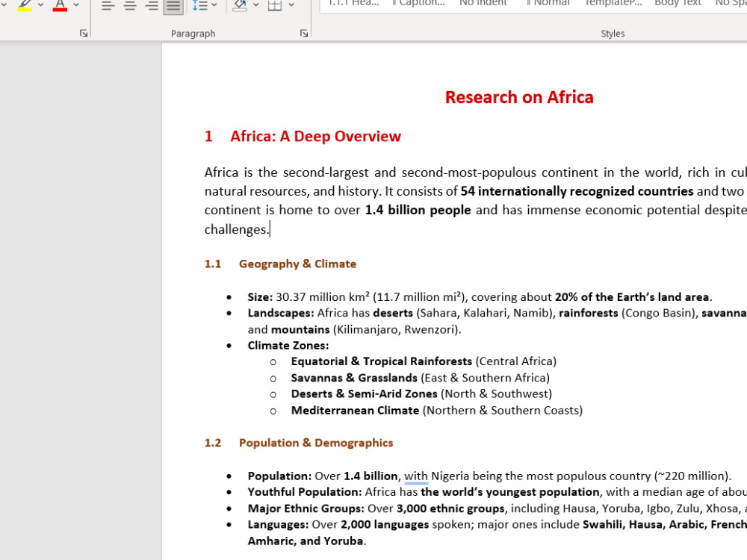Click 'Equatorial & Tropical Rainforests' sub-bullet
747x560 pixels.
click(382, 361)
